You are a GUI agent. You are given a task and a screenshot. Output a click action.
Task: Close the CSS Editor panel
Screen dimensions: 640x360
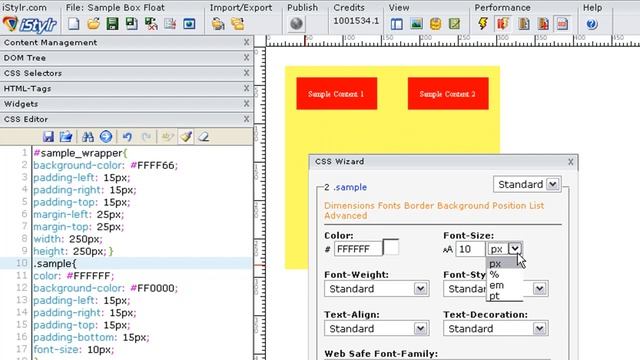[x=246, y=119]
